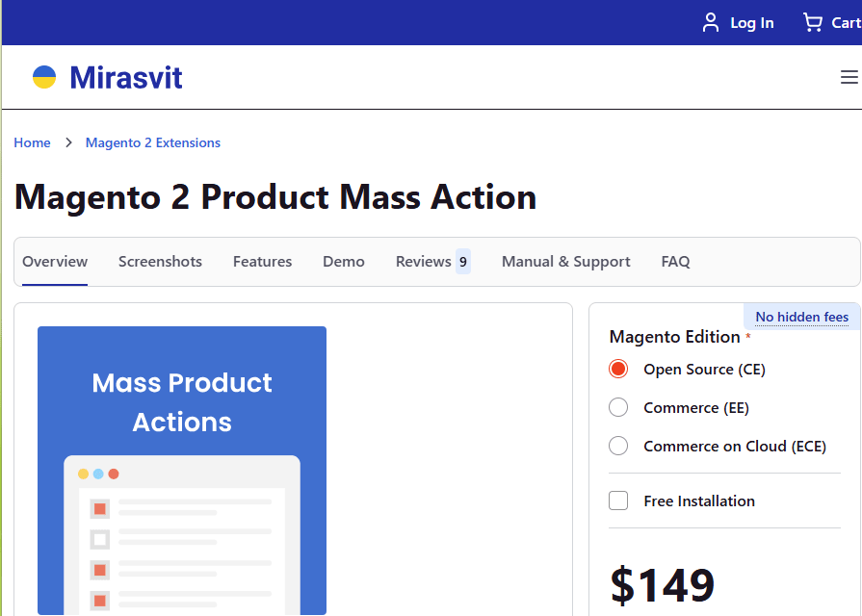
Task: Open the Screenshots tab
Action: (x=160, y=261)
